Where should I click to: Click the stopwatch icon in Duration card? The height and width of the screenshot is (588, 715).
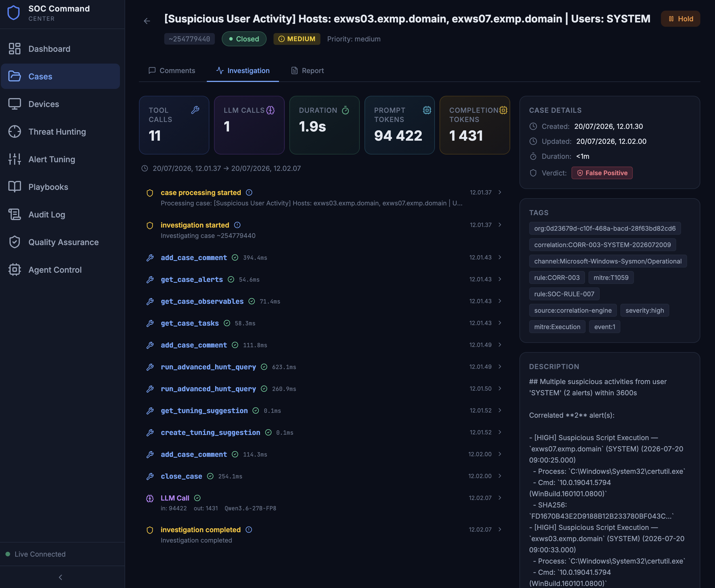click(x=345, y=110)
